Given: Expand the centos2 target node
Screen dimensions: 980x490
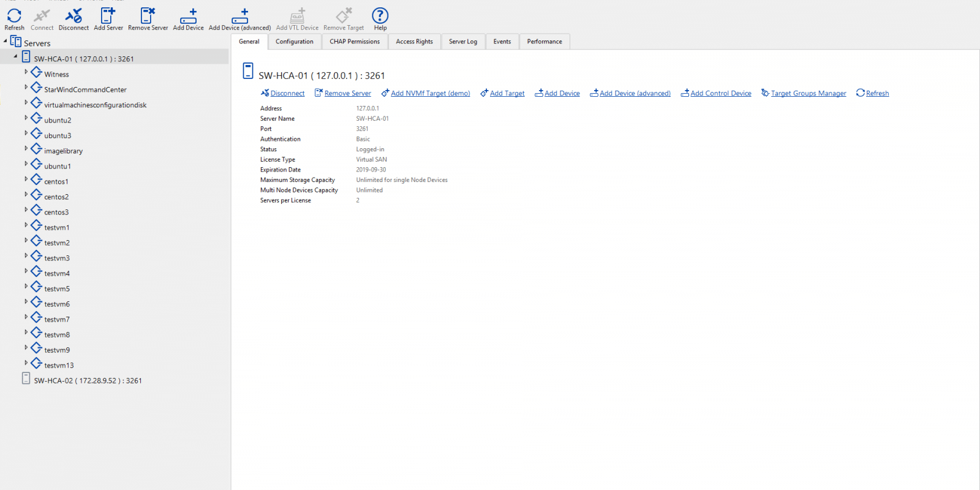Looking at the screenshot, I should (x=26, y=194).
